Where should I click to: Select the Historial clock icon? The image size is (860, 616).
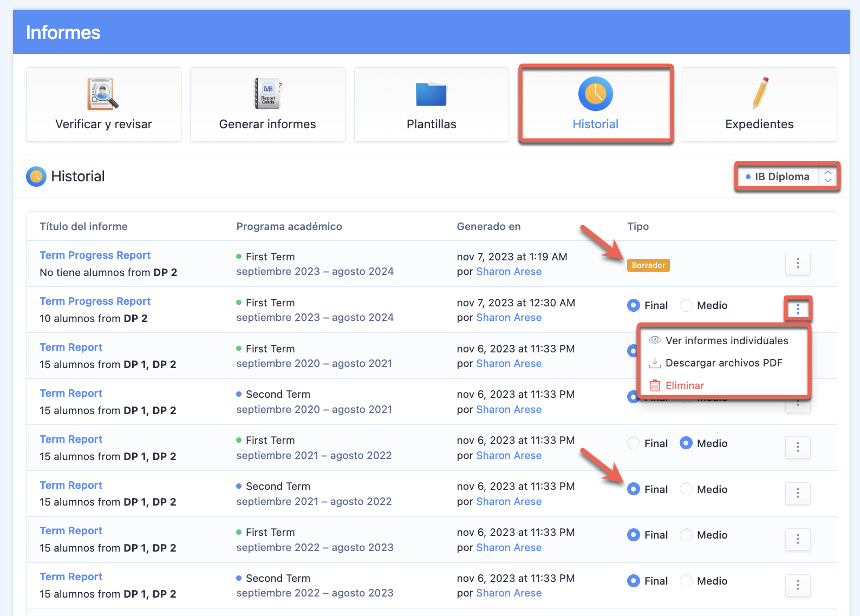[595, 94]
